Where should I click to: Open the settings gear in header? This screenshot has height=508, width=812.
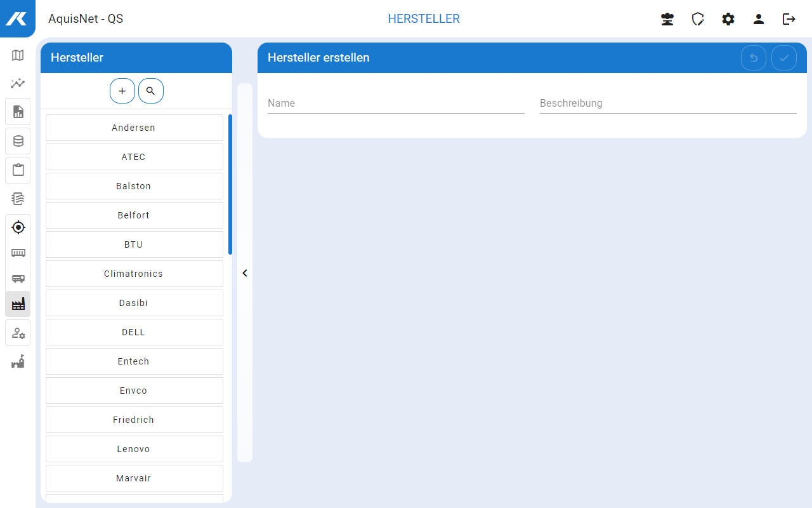(x=728, y=19)
